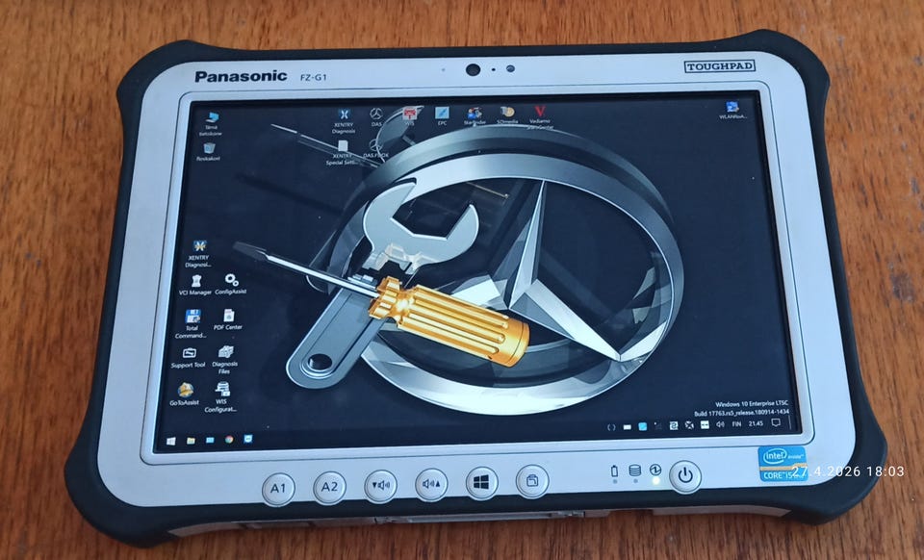The width and height of the screenshot is (924, 560).
Task: Open the ConfigAssist shortcut
Action: (x=230, y=284)
